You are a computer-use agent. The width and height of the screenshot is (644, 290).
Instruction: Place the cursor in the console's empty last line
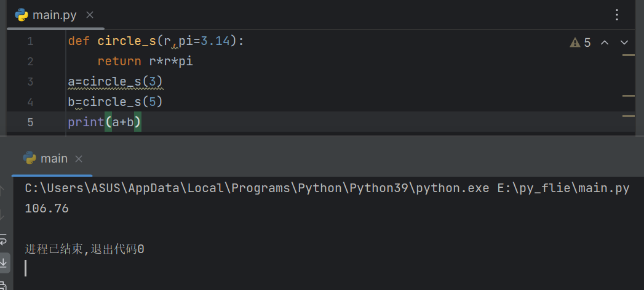(x=26, y=268)
